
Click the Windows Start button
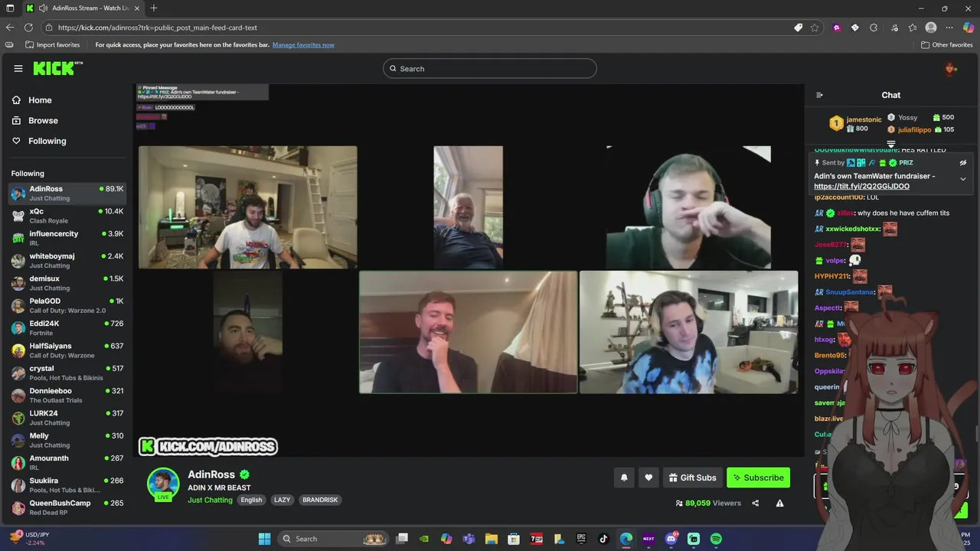click(x=264, y=539)
